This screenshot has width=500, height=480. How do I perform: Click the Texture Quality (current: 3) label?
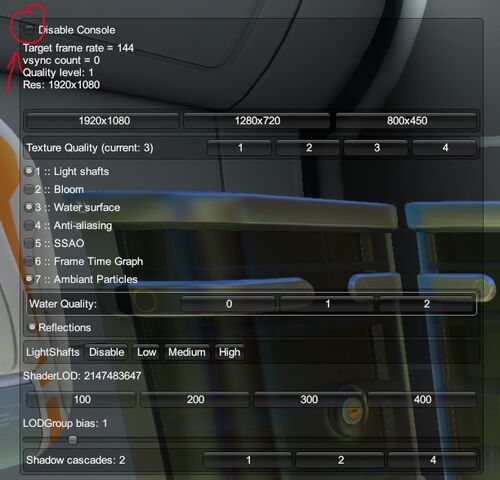90,148
